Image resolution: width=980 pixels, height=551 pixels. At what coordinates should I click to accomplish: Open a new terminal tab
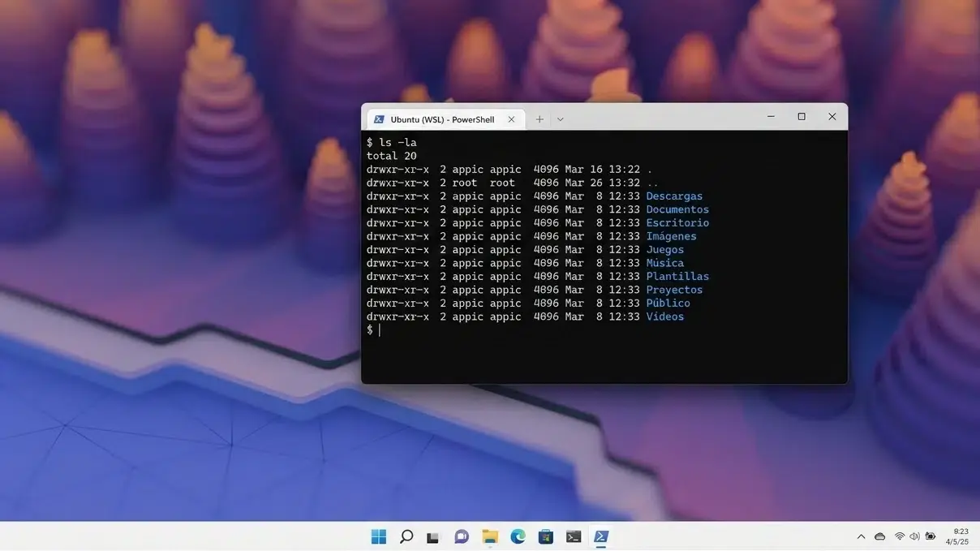click(539, 119)
